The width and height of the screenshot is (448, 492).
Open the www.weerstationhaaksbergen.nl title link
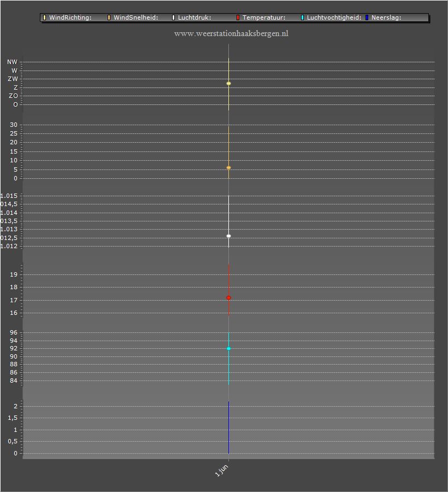(231, 33)
